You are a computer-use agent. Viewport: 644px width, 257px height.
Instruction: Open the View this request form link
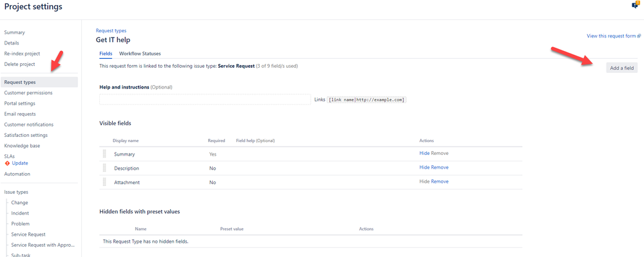[614, 36]
